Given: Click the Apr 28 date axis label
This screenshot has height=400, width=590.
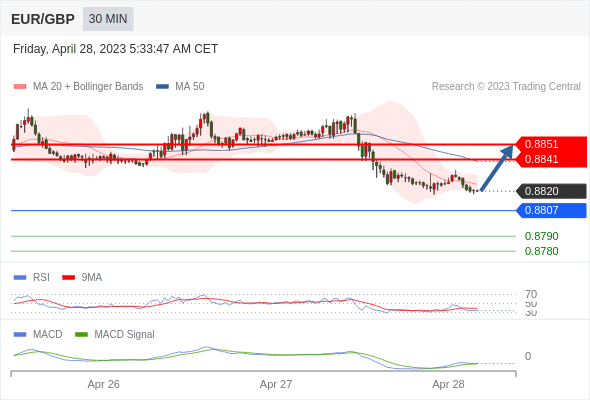Looking at the screenshot, I should point(448,384).
